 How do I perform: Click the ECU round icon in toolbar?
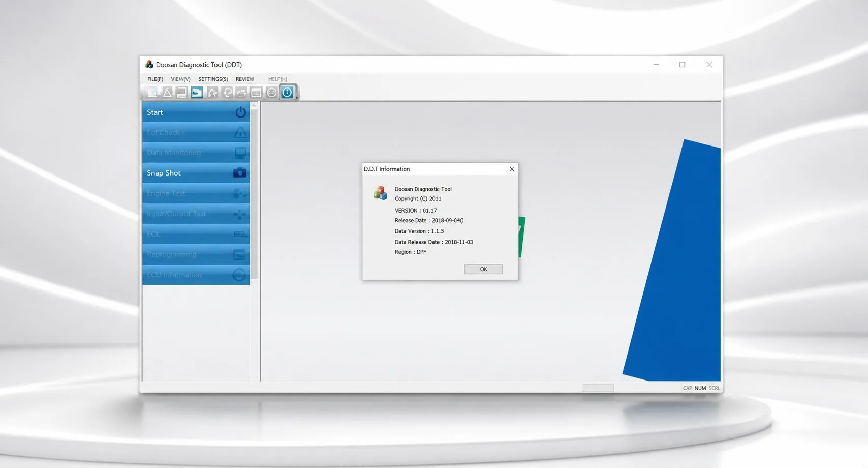pos(272,92)
